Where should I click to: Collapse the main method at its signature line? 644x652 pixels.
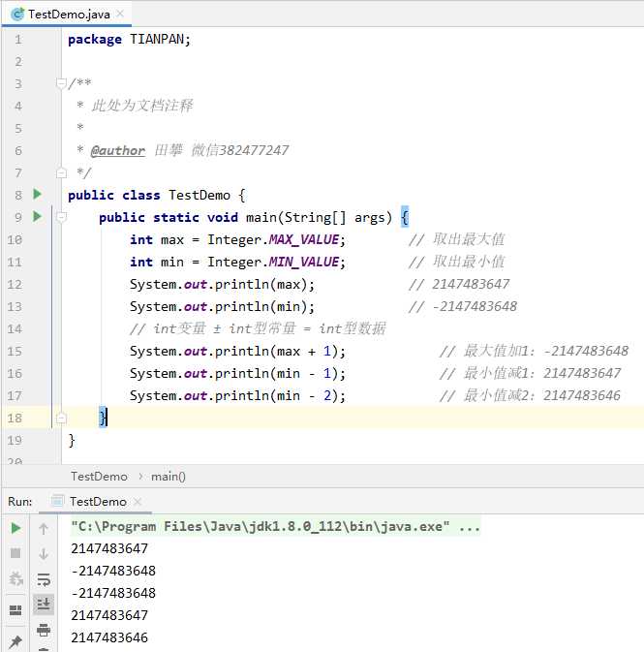pos(61,217)
